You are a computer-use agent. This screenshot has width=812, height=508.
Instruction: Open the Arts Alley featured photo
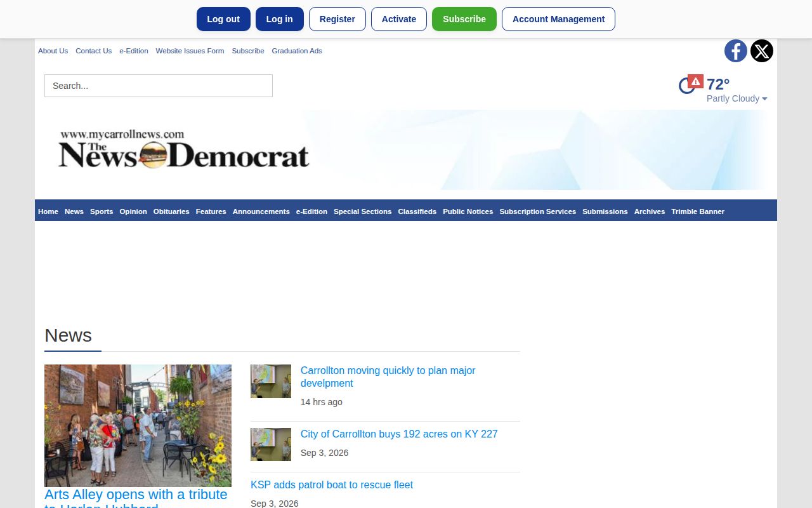(138, 425)
